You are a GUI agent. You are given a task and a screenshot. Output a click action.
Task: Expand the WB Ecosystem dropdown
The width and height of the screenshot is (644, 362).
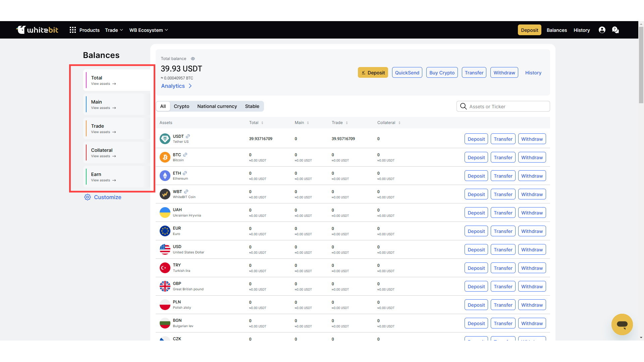[149, 30]
